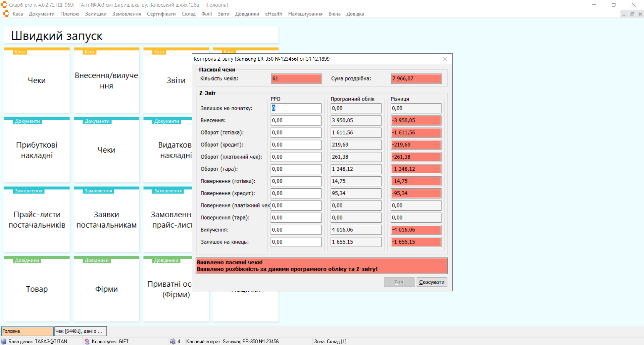Image resolution: width=644 pixels, height=345 pixels.
Task: Close the Контроль Z-звіту dialog
Action: tap(445, 59)
